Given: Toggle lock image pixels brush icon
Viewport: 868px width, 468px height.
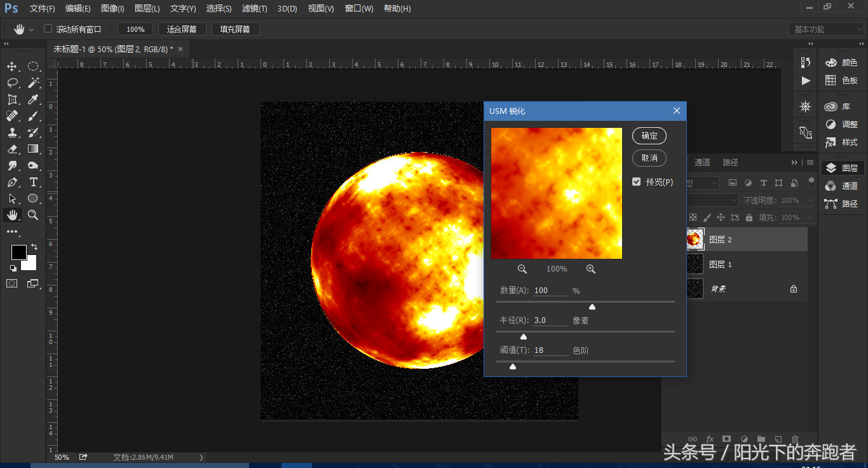Looking at the screenshot, I should click(707, 217).
